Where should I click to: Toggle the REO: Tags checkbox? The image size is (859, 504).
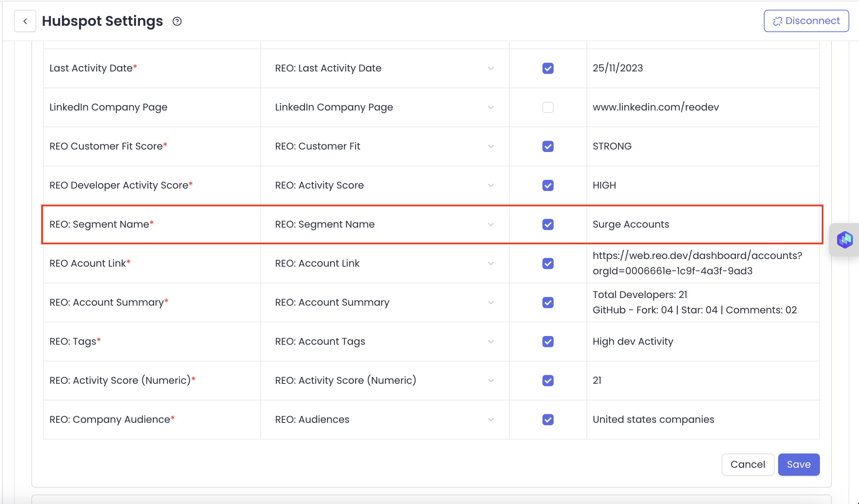[548, 342]
